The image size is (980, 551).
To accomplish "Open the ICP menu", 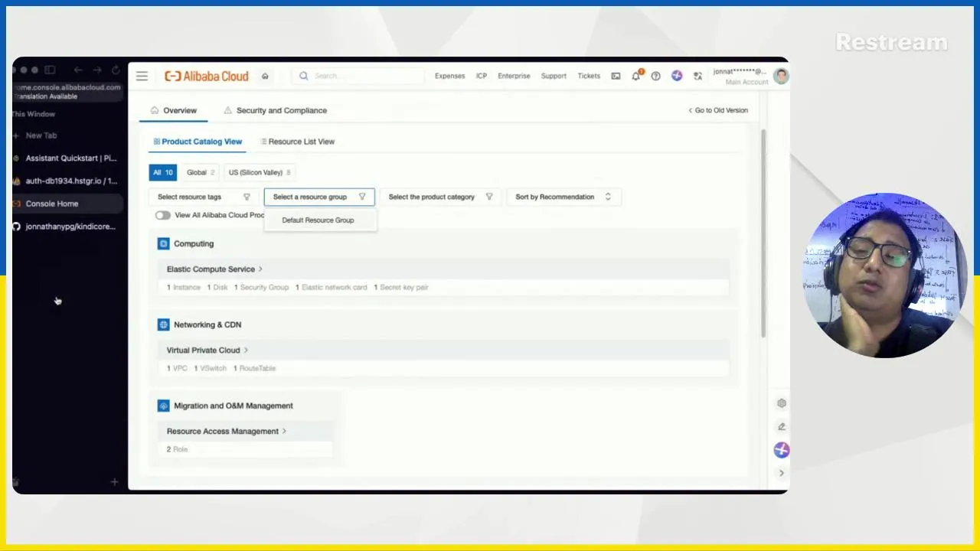I will pyautogui.click(x=482, y=76).
